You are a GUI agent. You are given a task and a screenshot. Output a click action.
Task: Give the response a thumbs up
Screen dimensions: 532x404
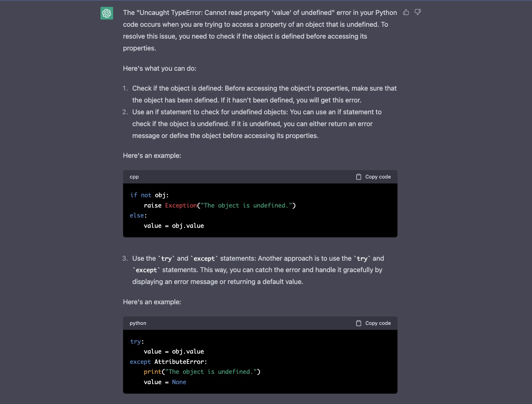point(405,12)
